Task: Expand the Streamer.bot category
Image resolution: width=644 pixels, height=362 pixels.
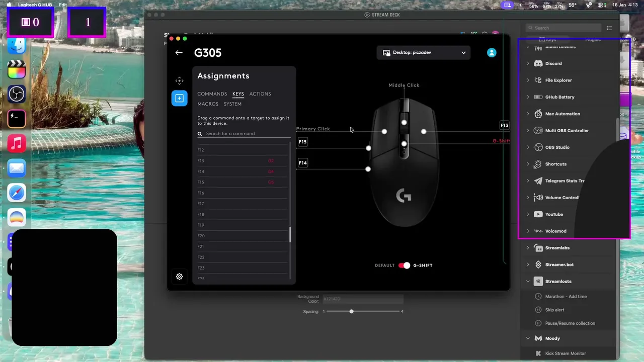Action: click(528, 265)
